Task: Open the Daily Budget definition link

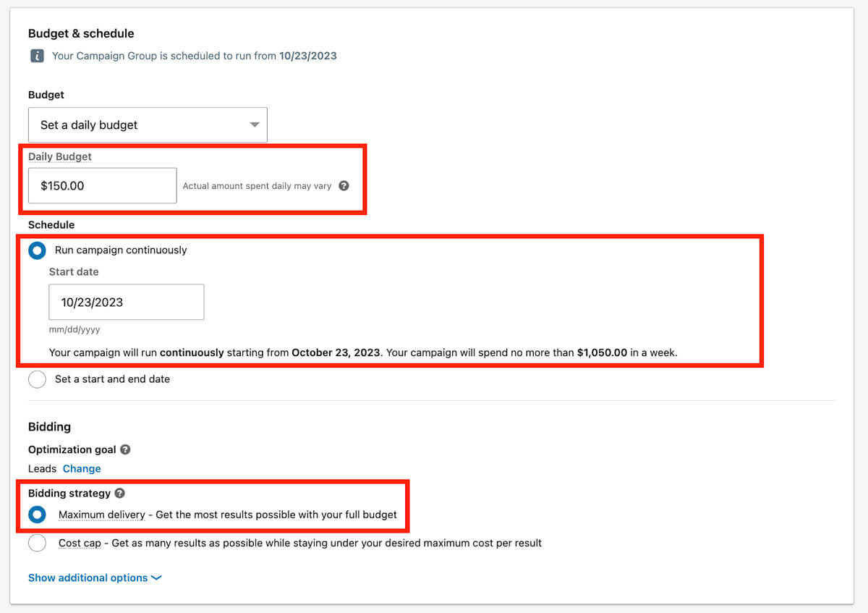Action: point(59,156)
